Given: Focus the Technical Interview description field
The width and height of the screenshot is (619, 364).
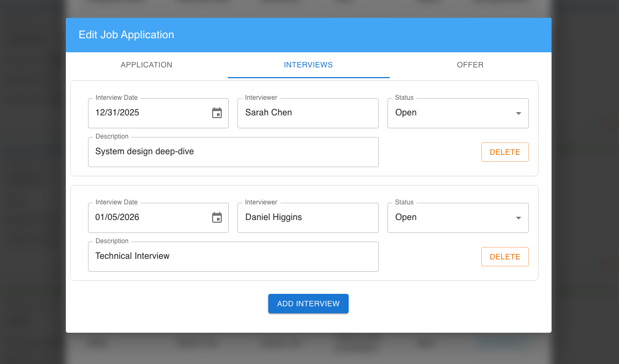Looking at the screenshot, I should tap(233, 257).
